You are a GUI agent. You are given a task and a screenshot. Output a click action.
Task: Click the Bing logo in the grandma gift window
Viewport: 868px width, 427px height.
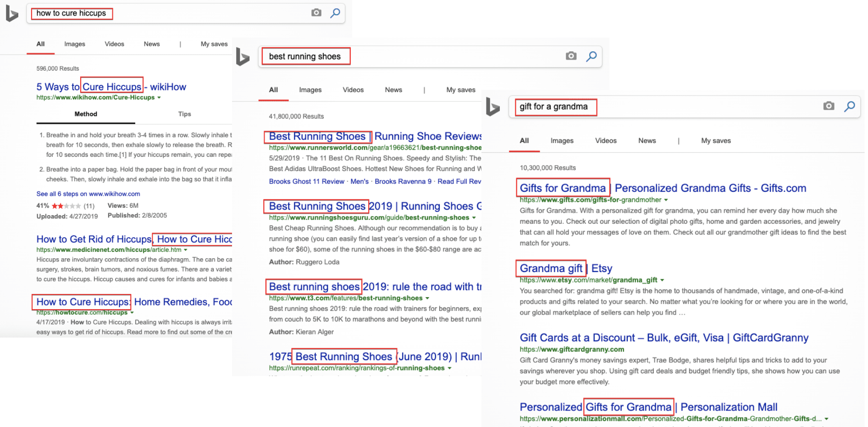[493, 107]
